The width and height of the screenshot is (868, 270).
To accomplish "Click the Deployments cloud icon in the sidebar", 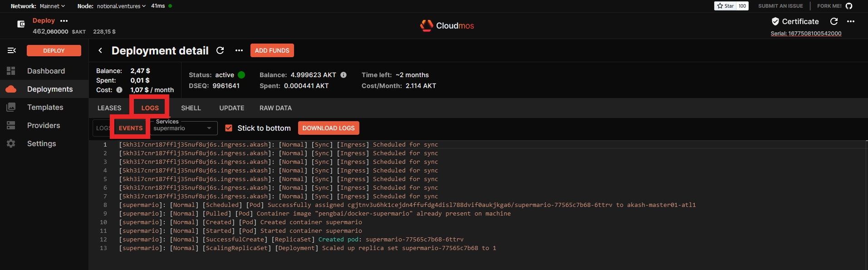I will point(11,89).
